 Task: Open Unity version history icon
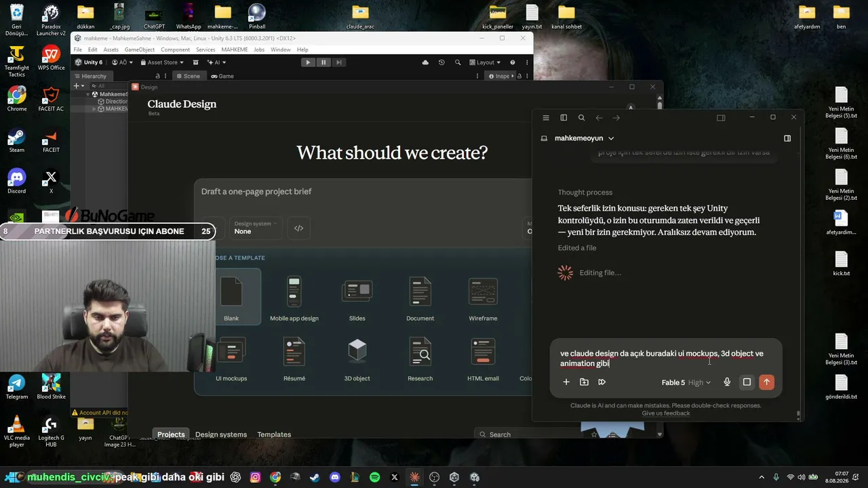[x=441, y=62]
